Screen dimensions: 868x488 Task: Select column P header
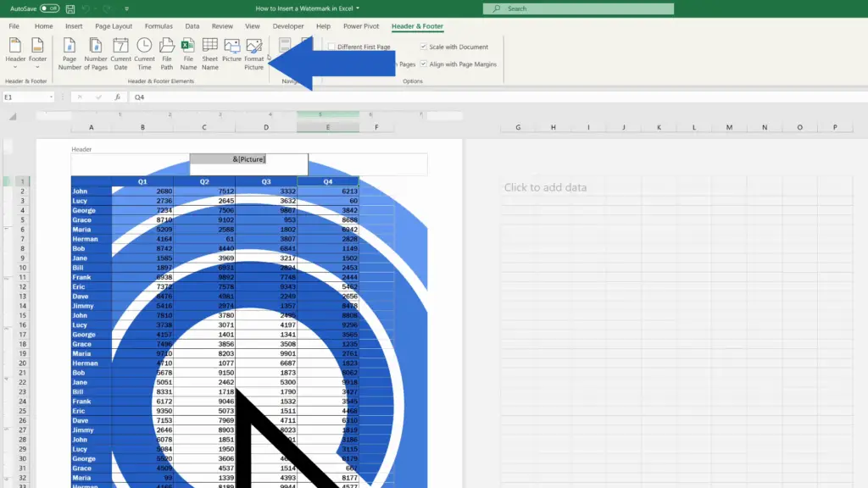click(835, 127)
